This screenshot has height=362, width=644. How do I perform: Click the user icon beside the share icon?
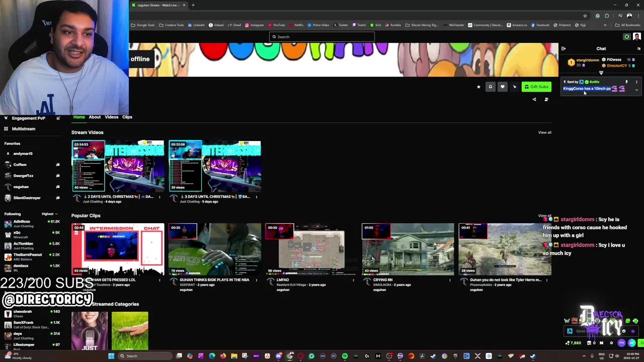coord(546,100)
